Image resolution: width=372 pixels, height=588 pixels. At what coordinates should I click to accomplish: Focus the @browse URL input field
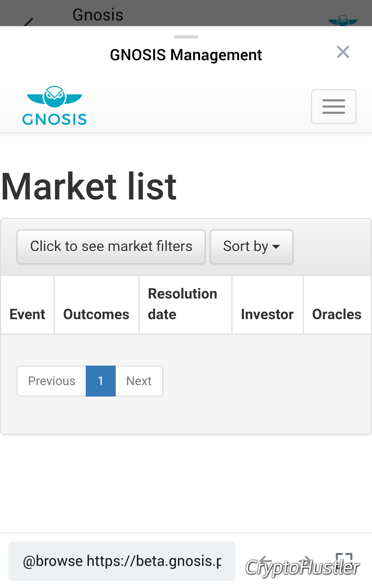[x=122, y=561]
